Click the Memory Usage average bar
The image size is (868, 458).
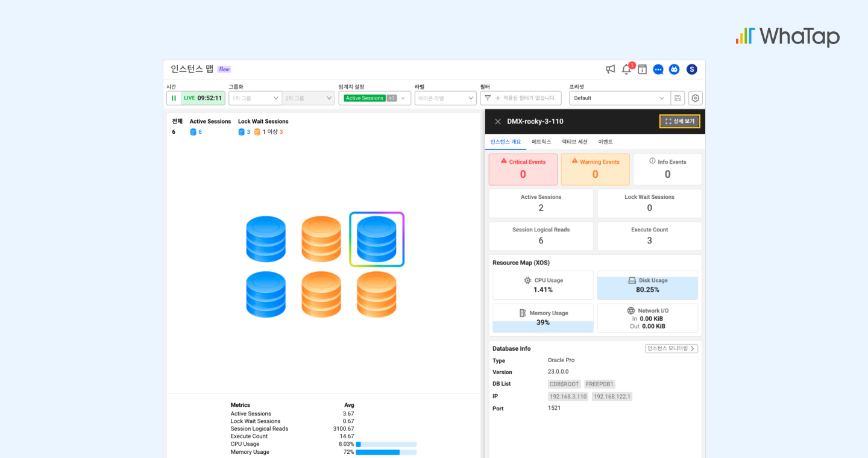pyautogui.click(x=386, y=452)
